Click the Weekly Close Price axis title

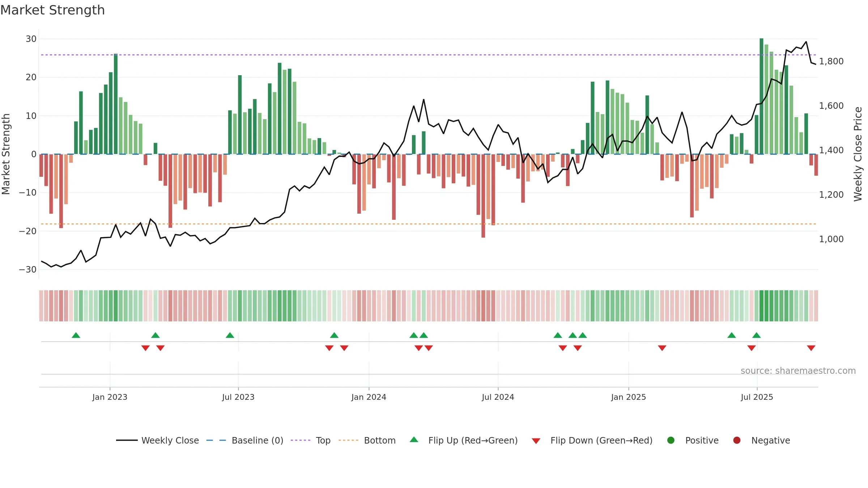(x=858, y=154)
